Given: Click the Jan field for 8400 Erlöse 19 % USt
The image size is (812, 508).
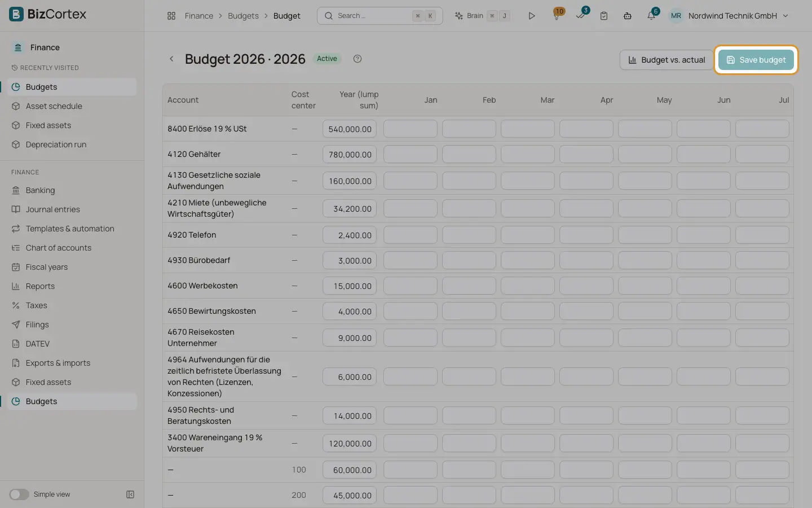Looking at the screenshot, I should (x=411, y=129).
